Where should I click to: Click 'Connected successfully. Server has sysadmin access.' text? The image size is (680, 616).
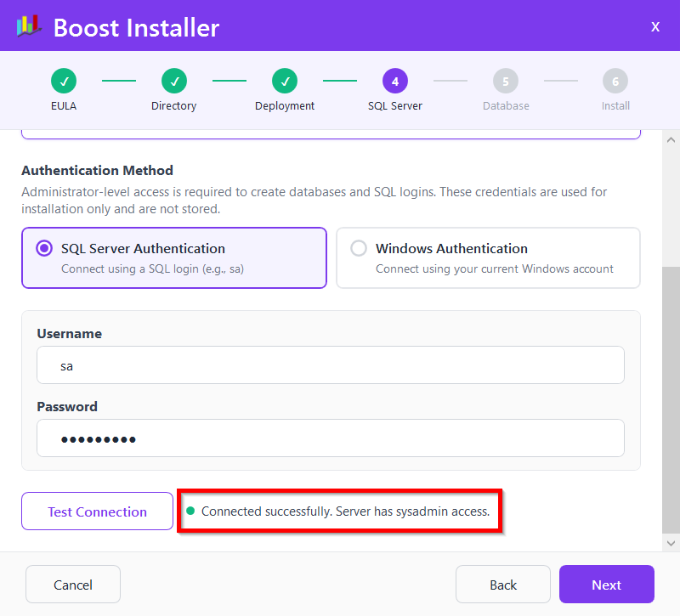pyautogui.click(x=345, y=511)
